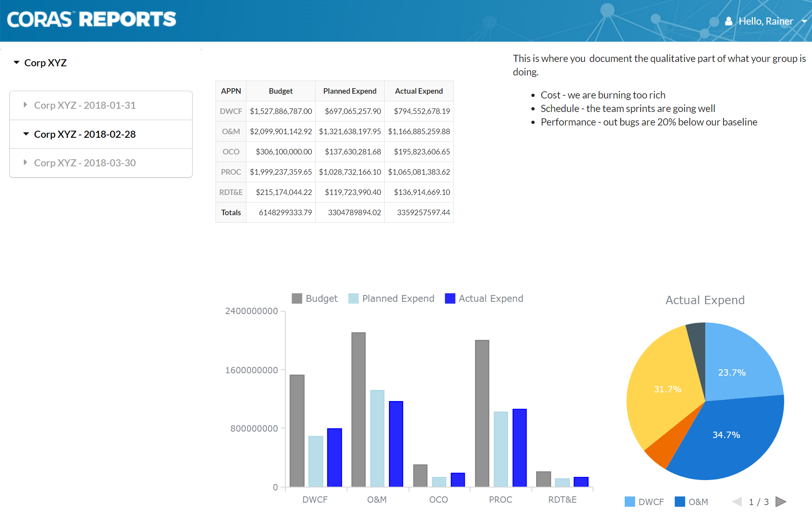This screenshot has height=517, width=812.
Task: Click the CORAS Reports logo
Action: [x=91, y=19]
